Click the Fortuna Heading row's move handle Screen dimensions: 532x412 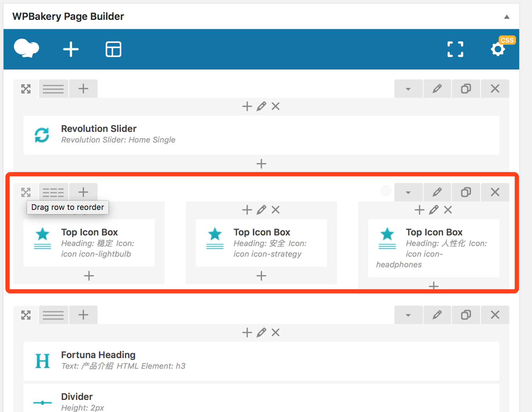(x=26, y=315)
